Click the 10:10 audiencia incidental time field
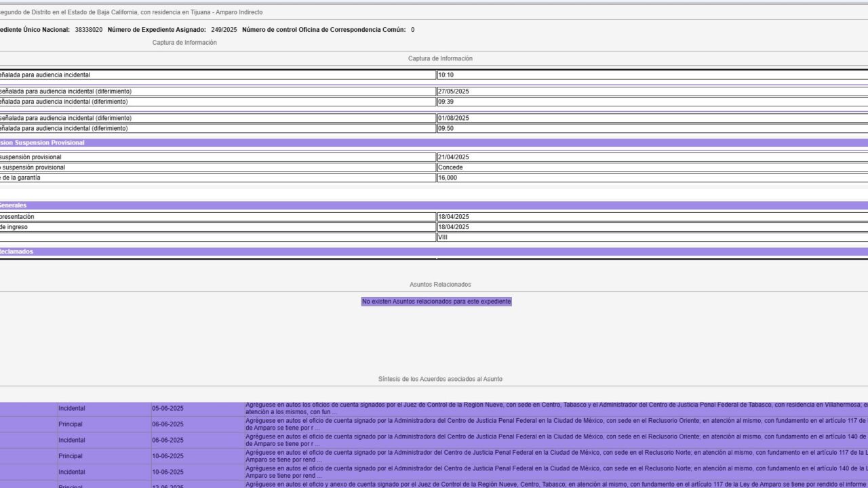The width and height of the screenshot is (868, 488). click(x=651, y=75)
